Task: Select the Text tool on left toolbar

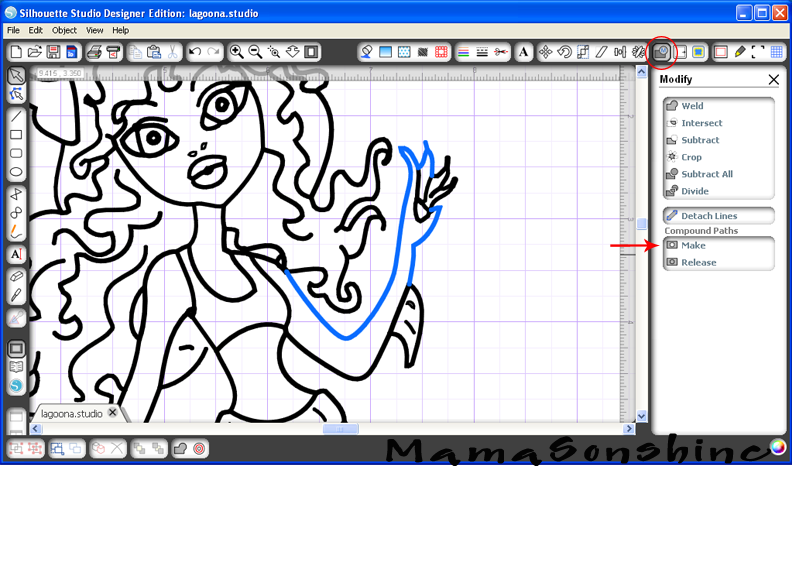Action: click(16, 254)
